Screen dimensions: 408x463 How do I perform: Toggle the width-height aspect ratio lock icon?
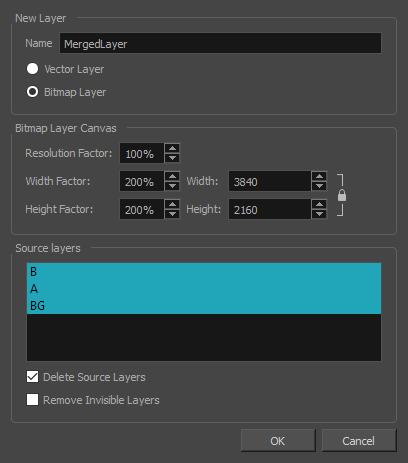tap(342, 195)
